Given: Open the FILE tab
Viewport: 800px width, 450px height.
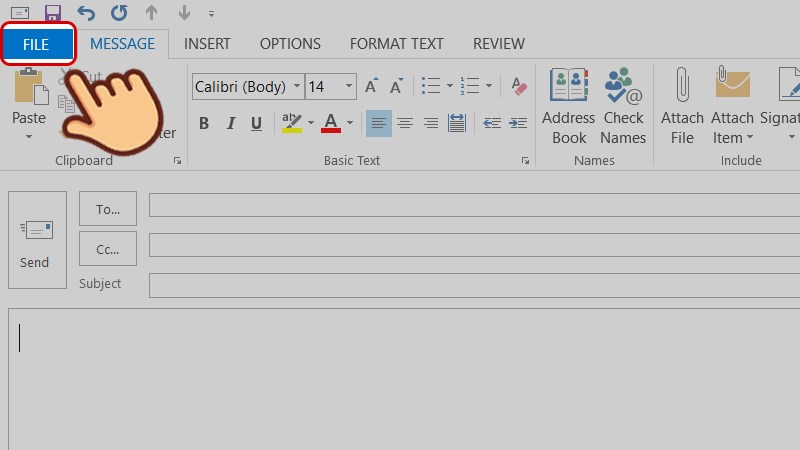Looking at the screenshot, I should [37, 44].
